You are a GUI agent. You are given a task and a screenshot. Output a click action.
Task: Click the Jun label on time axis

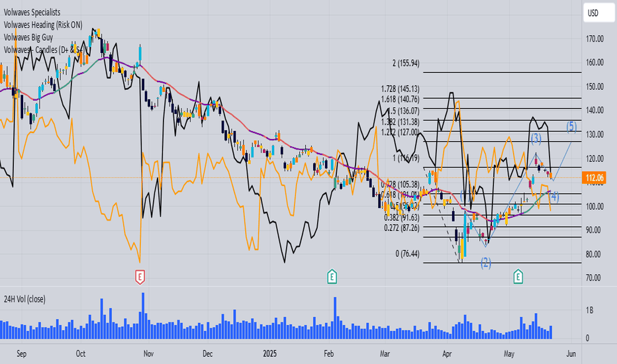(x=571, y=353)
